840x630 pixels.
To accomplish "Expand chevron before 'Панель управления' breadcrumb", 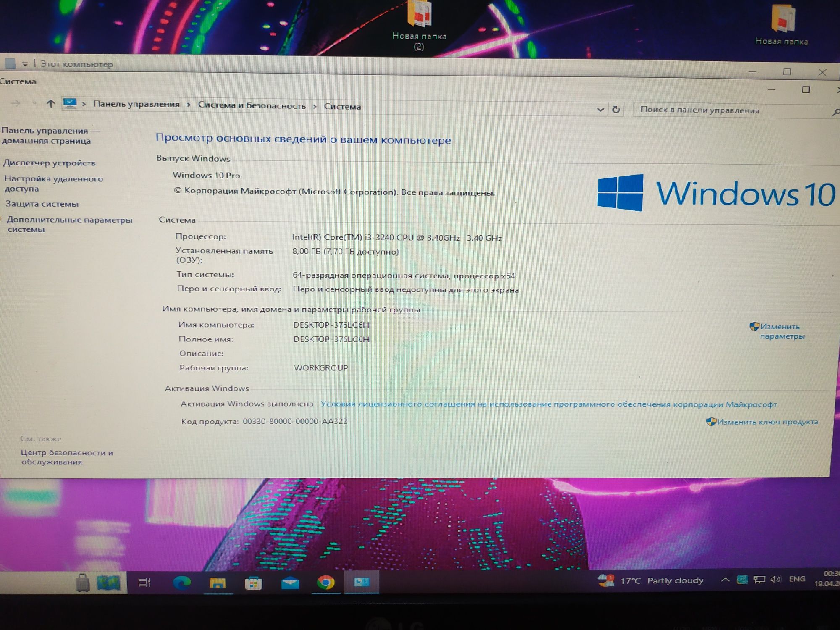I will click(84, 104).
